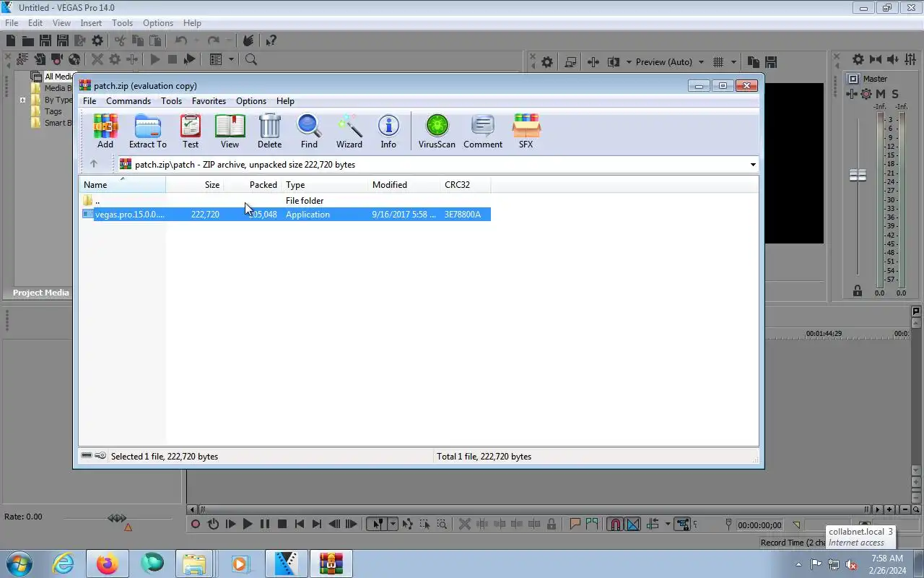Select the parent folder '..' row
This screenshot has width=924, height=578.
pyautogui.click(x=285, y=201)
